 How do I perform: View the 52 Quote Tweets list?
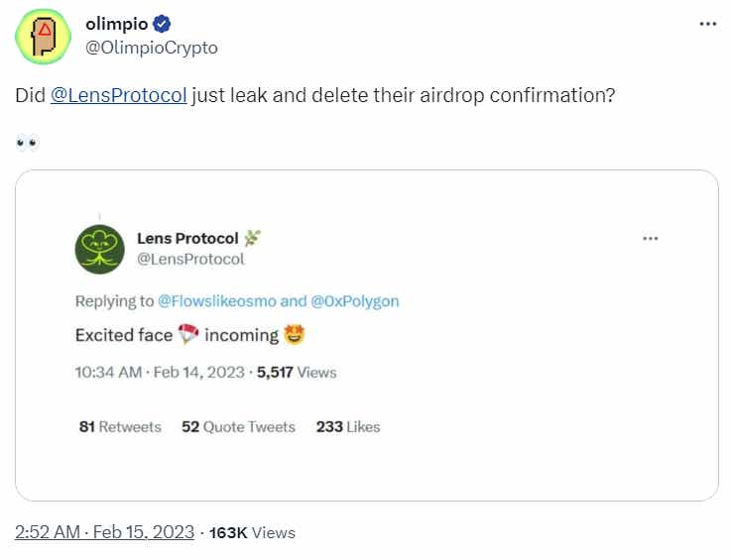(238, 427)
